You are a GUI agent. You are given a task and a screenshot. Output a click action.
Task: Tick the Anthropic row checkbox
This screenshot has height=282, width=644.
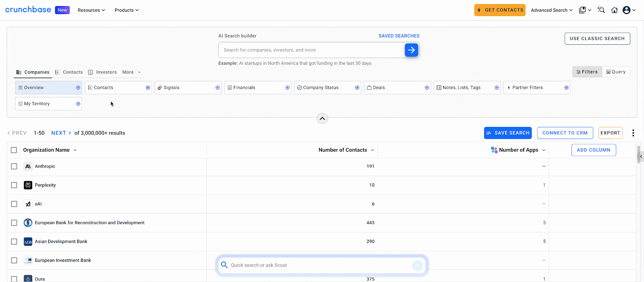tap(14, 166)
